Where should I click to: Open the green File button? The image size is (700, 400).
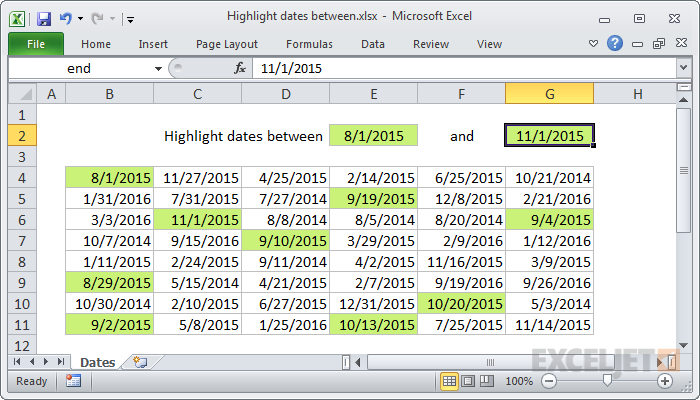click(36, 44)
